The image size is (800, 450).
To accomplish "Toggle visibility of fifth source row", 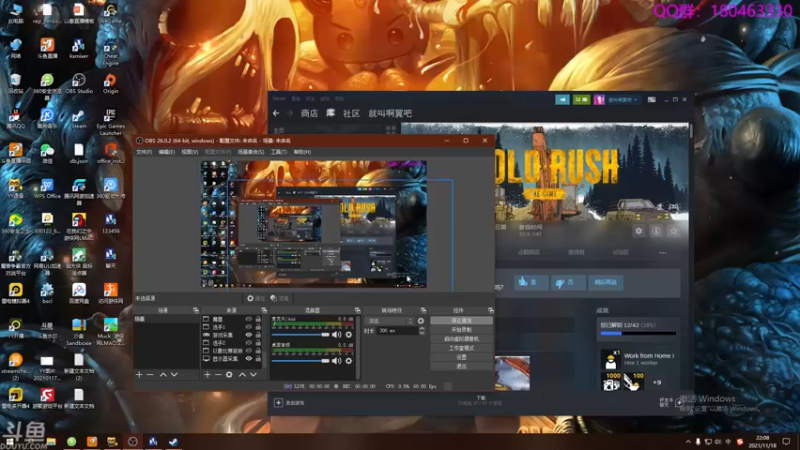I will tap(248, 351).
